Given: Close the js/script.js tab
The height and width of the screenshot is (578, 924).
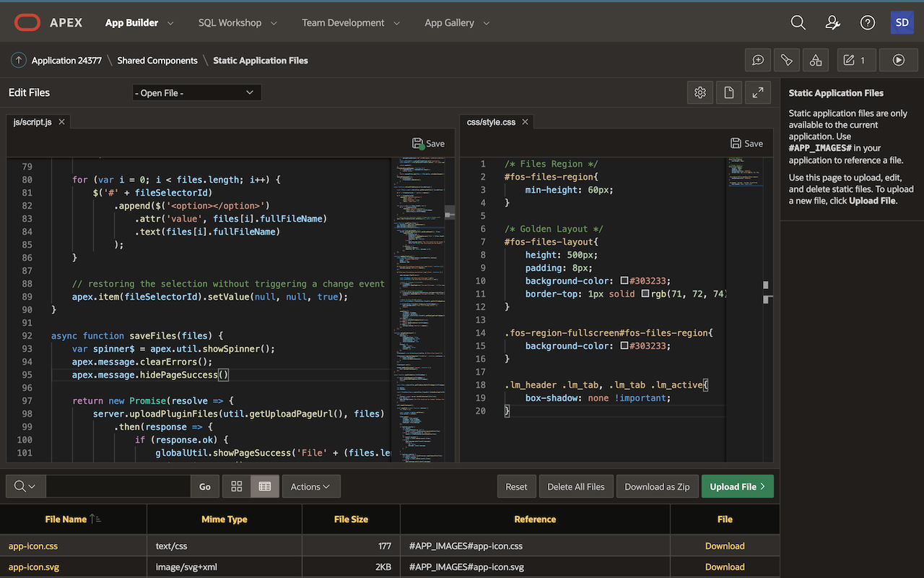Looking at the screenshot, I should coord(61,122).
